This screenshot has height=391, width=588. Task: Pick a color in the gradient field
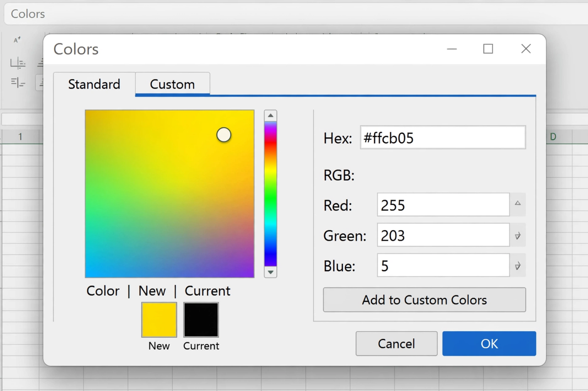click(x=170, y=194)
